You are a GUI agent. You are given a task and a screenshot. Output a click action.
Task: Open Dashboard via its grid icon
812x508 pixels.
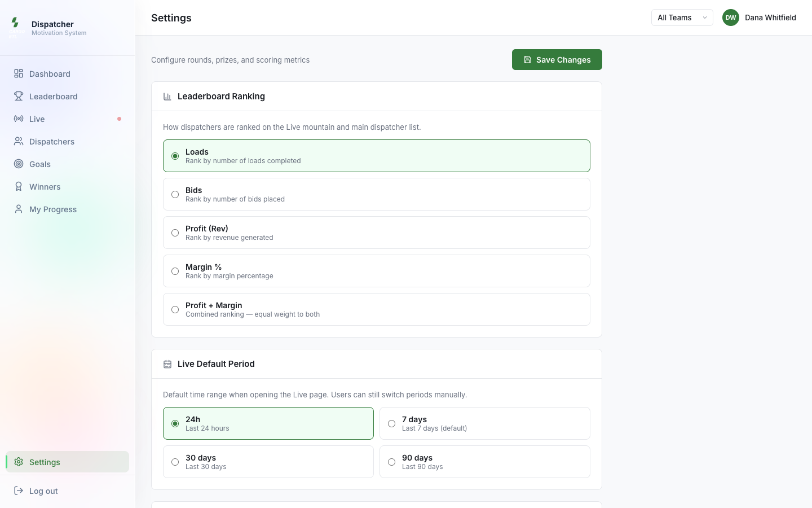tap(19, 73)
